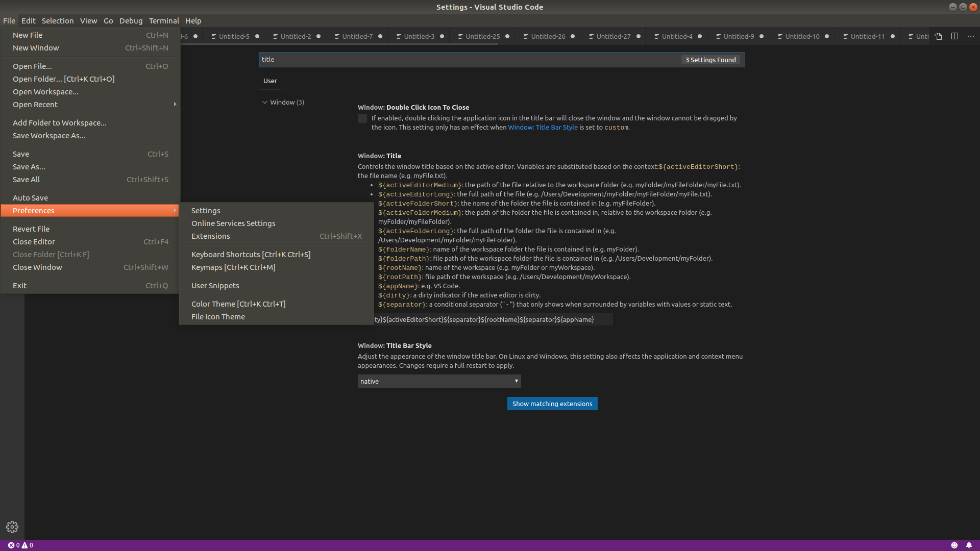This screenshot has width=980, height=551.
Task: Choose Online Services Settings entry
Action: point(276,223)
